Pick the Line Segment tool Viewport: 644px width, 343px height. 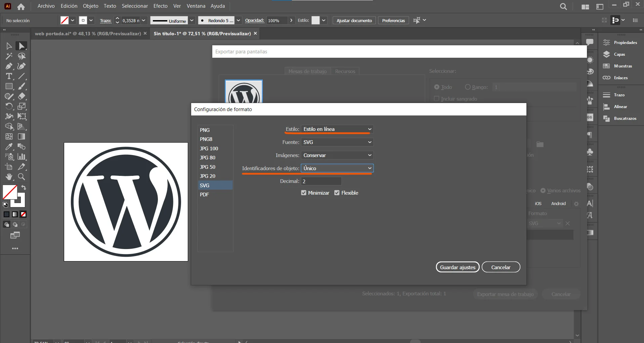22,76
